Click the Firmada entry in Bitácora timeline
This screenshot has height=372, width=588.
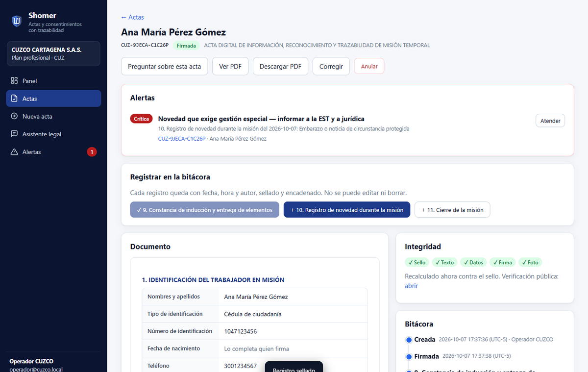point(426,356)
